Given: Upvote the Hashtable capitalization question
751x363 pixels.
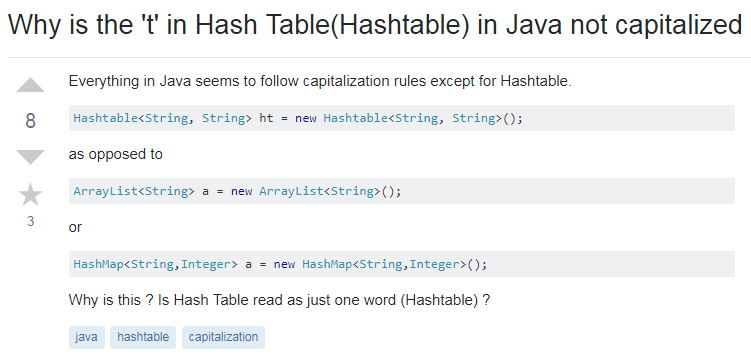Looking at the screenshot, I should point(30,85).
